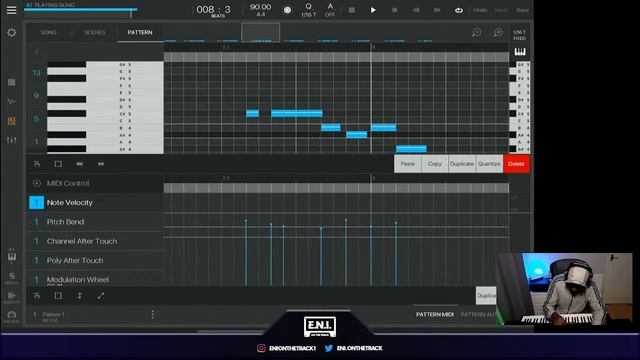
Task: Click the A1 keyboard instrument icon in sidebar
Action: pos(11,256)
